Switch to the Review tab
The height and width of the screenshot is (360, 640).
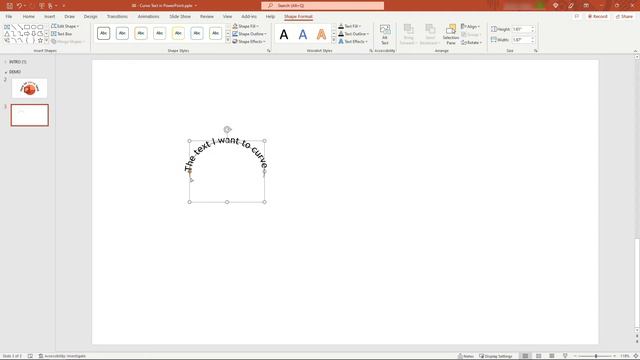click(207, 16)
